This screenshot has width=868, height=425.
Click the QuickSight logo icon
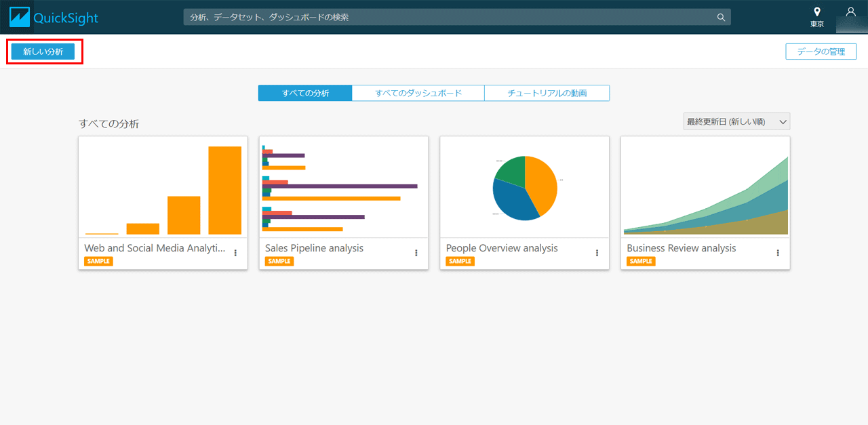click(20, 17)
